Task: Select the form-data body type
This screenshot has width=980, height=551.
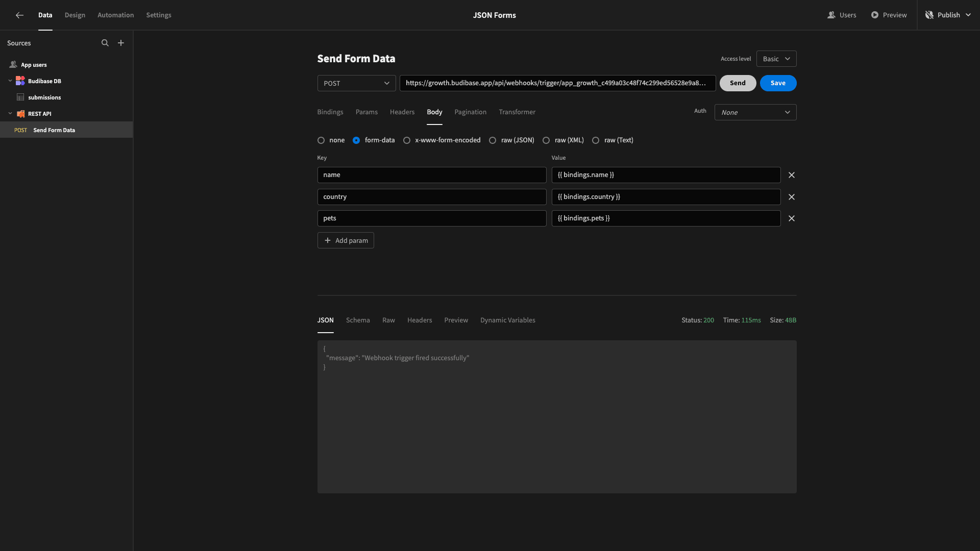Action: [x=356, y=140]
